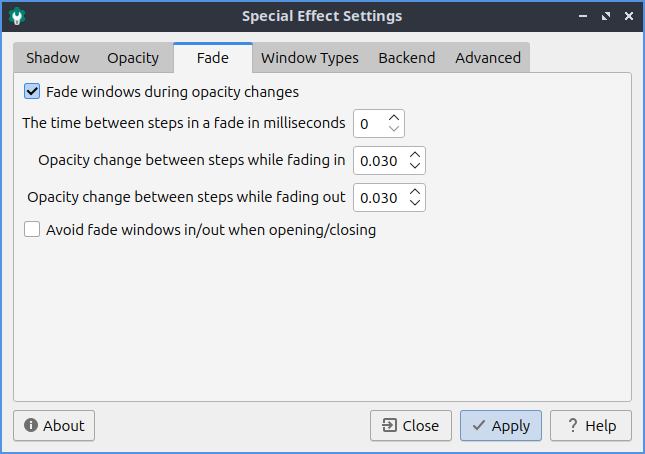Decrease the fade step time in milliseconds

point(394,130)
